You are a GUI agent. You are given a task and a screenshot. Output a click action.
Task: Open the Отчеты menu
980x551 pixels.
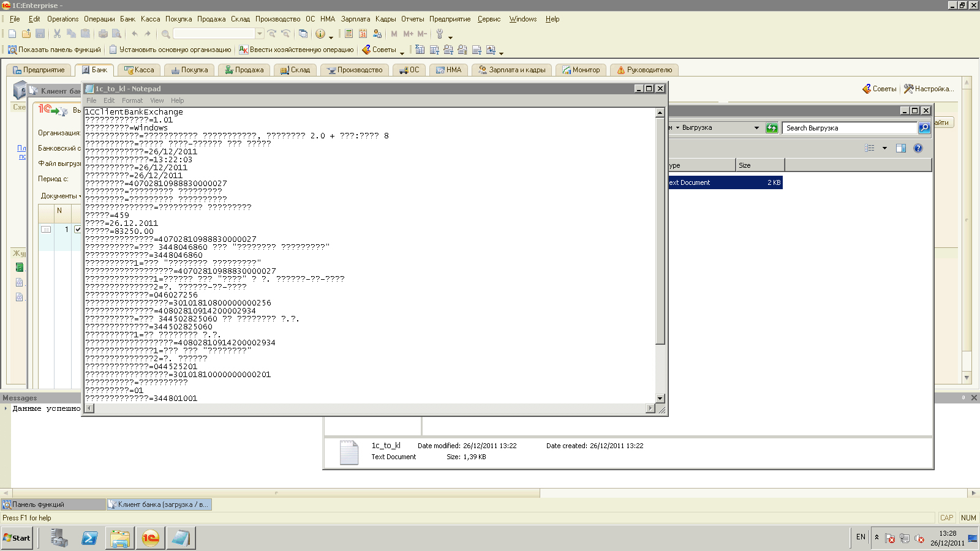point(412,19)
